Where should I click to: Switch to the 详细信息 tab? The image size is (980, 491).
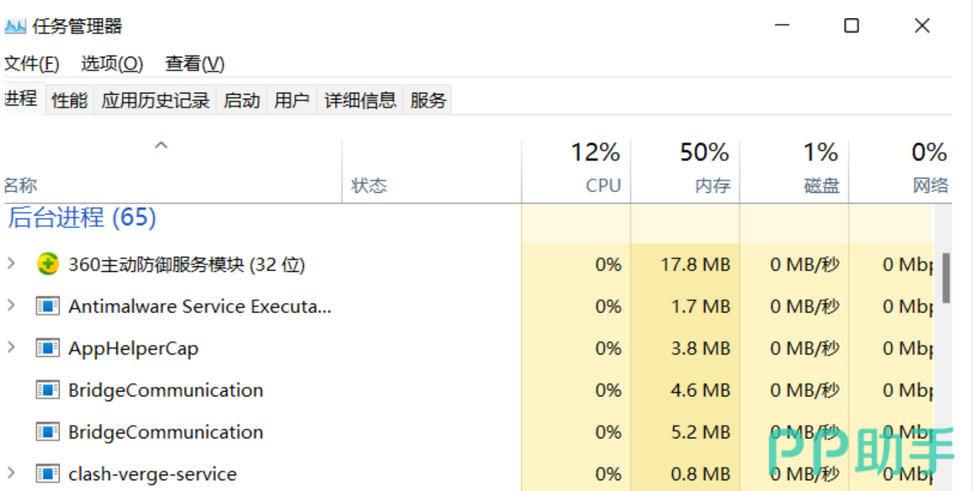[360, 101]
